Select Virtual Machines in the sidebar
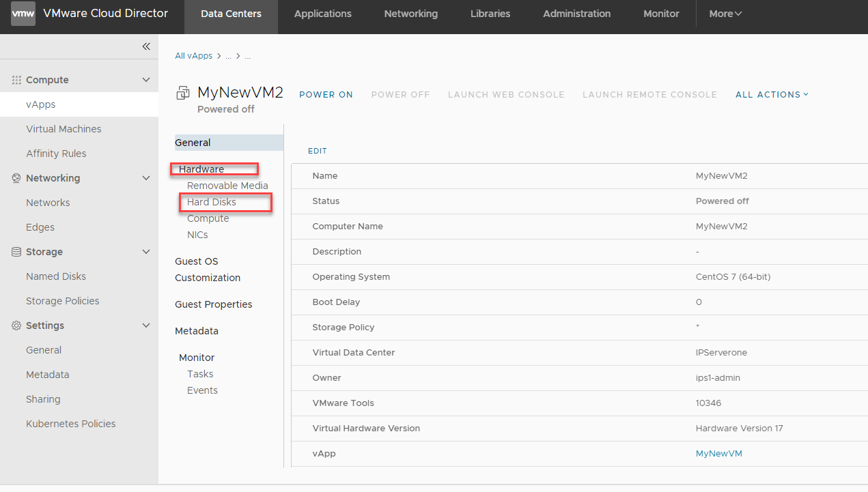This screenshot has width=868, height=492. [x=64, y=129]
